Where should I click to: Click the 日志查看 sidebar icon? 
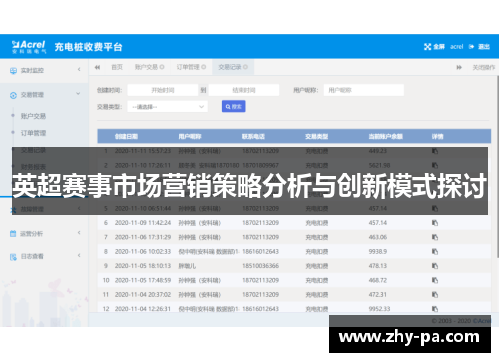pyautogui.click(x=13, y=257)
